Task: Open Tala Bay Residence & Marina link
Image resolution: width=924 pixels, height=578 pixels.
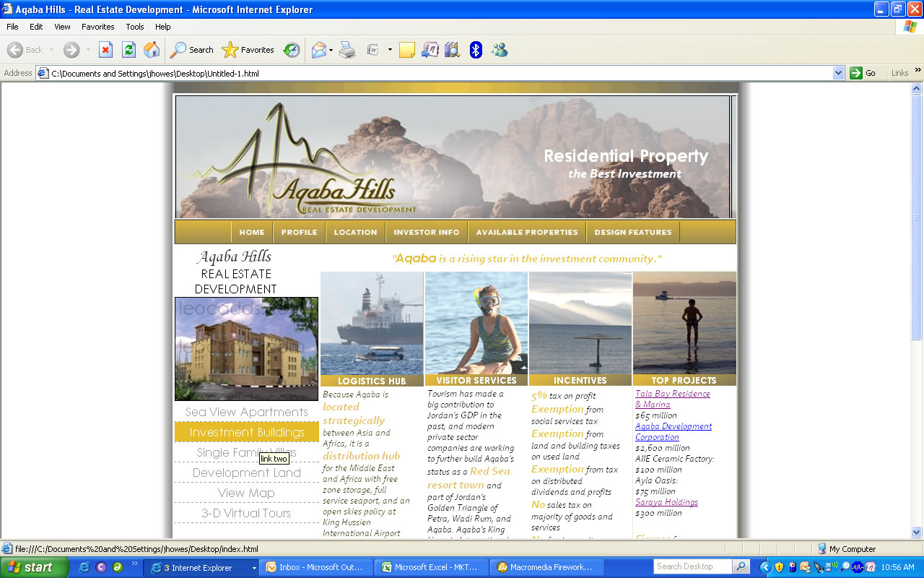Action: [x=673, y=399]
